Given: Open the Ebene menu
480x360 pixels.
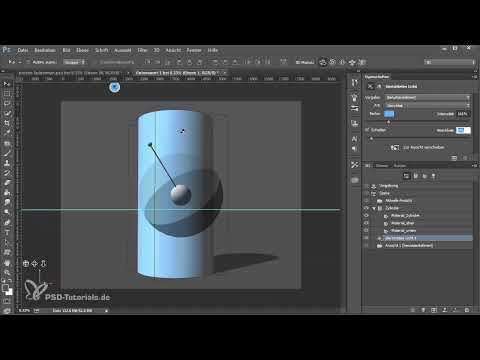Looking at the screenshot, I should [82, 50].
